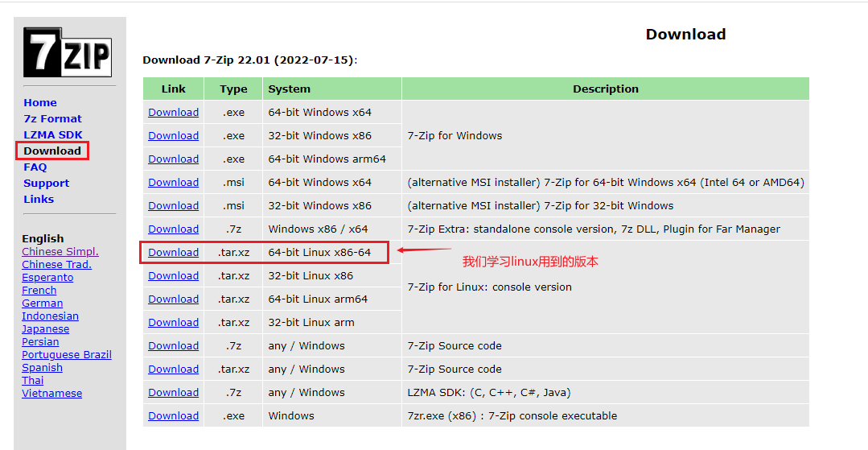The width and height of the screenshot is (868, 450).
Task: Switch language to French
Action: point(39,290)
